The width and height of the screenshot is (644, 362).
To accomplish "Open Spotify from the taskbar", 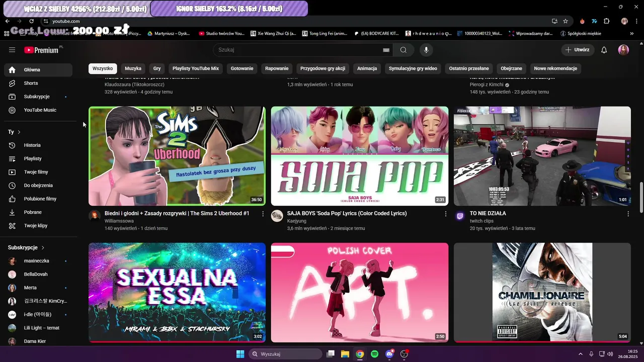I will 374,354.
